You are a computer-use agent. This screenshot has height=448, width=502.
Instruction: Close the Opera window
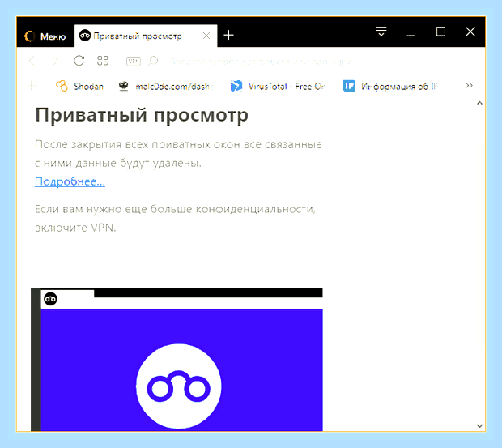click(470, 32)
